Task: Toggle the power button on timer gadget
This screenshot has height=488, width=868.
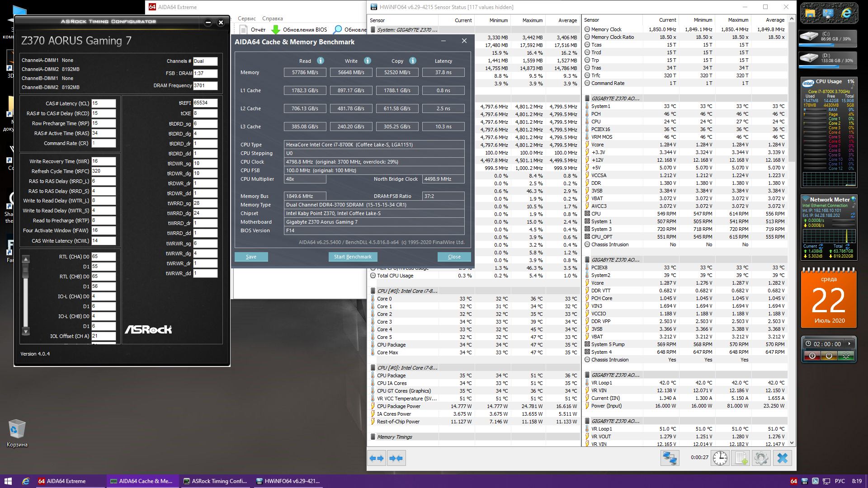Action: tap(829, 356)
